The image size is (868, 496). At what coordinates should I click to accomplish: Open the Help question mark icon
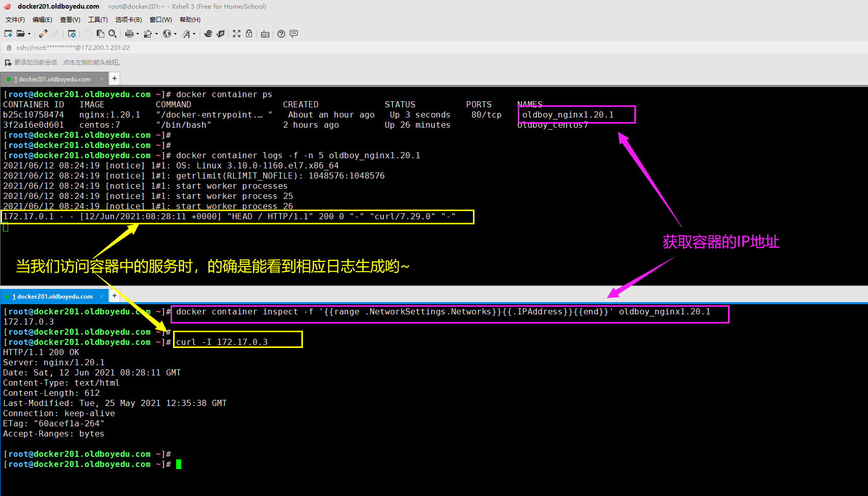[281, 34]
